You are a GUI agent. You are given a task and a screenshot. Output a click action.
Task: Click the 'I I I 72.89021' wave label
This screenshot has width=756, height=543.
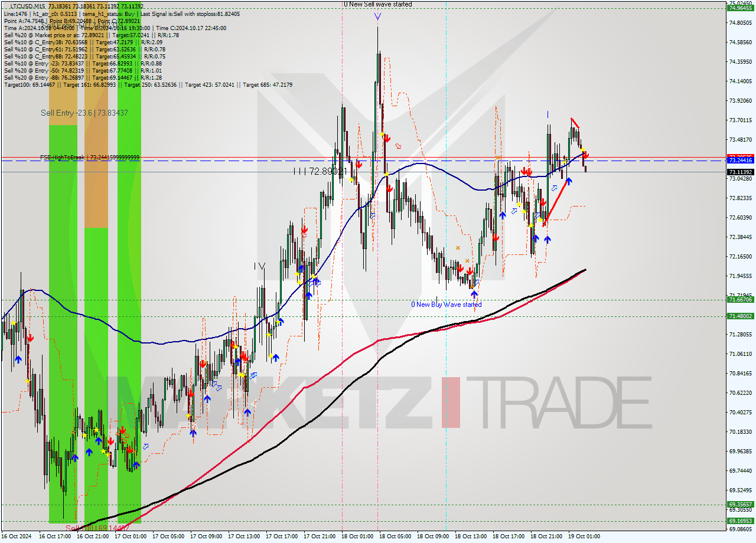click(x=320, y=171)
